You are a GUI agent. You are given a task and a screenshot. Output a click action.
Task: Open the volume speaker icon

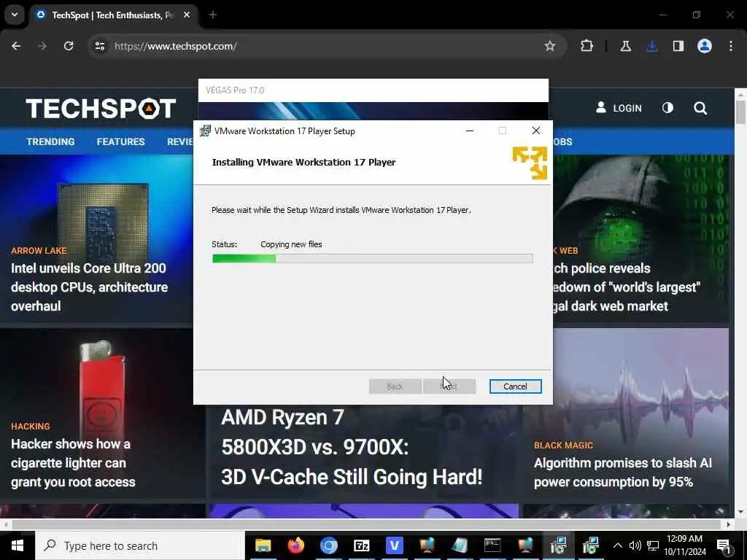point(635,545)
